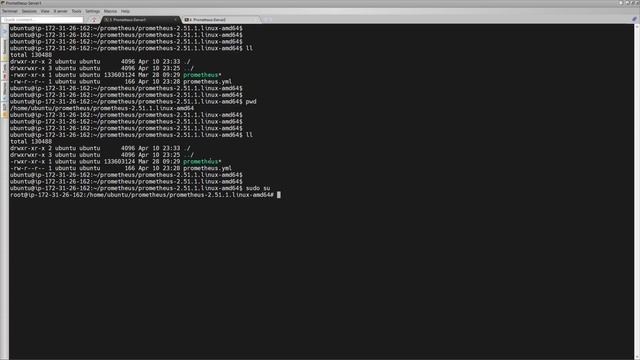Click the terminal vertical scrollbar
Screen dimensions: 640x360
(x=636, y=191)
